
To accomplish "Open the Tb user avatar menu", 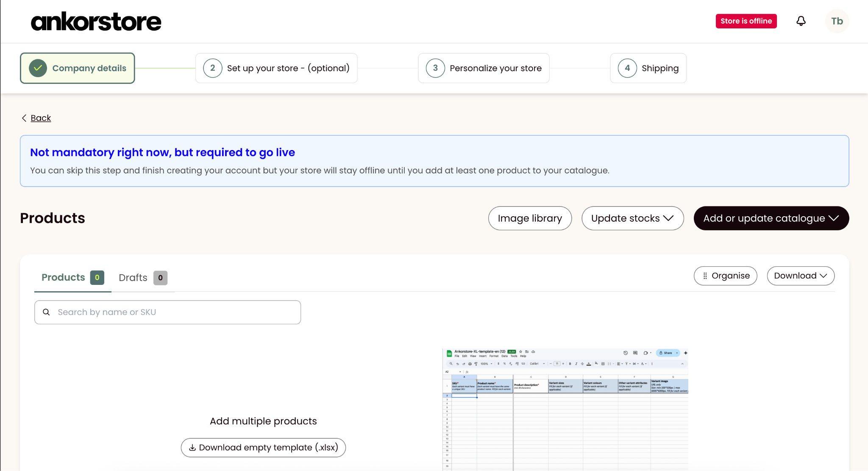I will pos(837,21).
